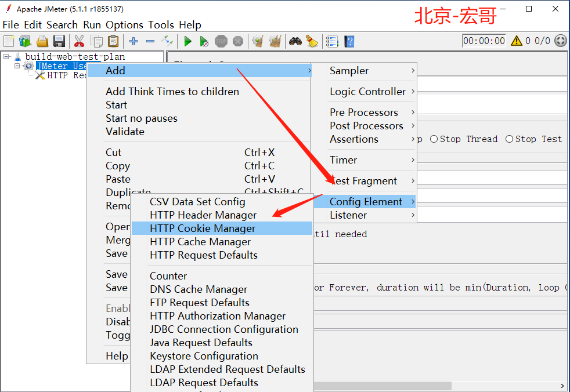Choose Keystore Configuration
This screenshot has height=392, width=570.
[222, 356]
